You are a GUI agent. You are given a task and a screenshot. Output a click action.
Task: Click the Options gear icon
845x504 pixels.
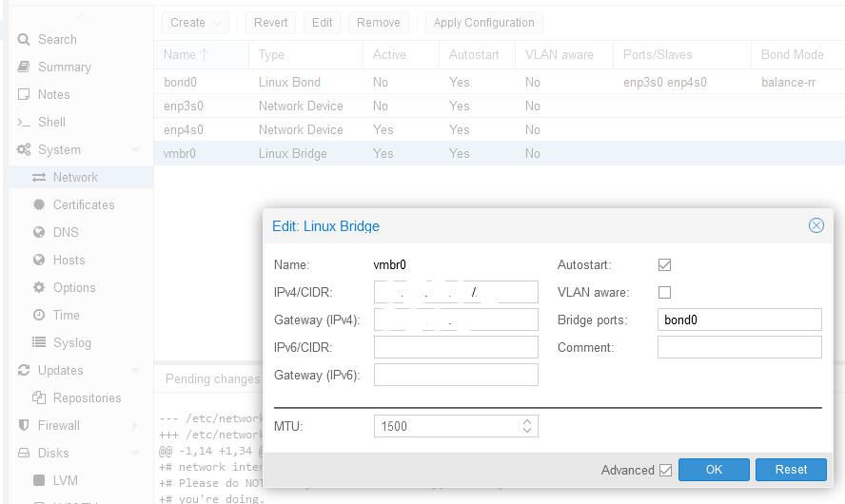click(x=39, y=287)
